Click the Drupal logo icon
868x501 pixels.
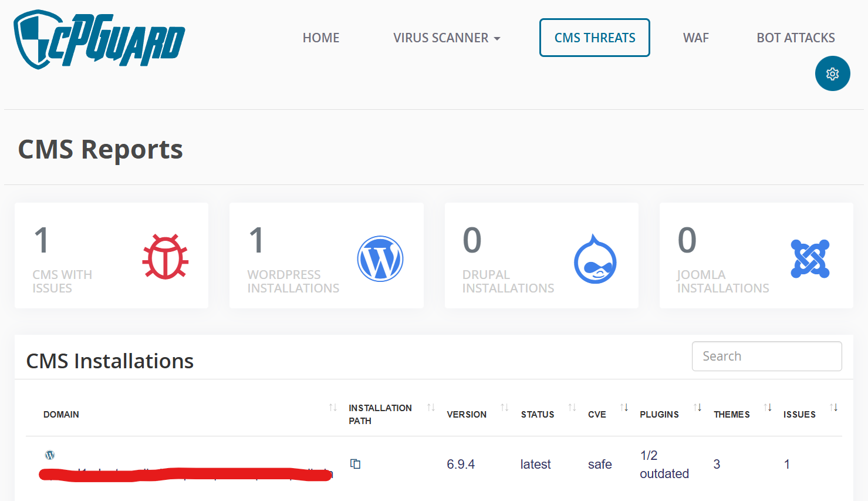[x=595, y=259]
